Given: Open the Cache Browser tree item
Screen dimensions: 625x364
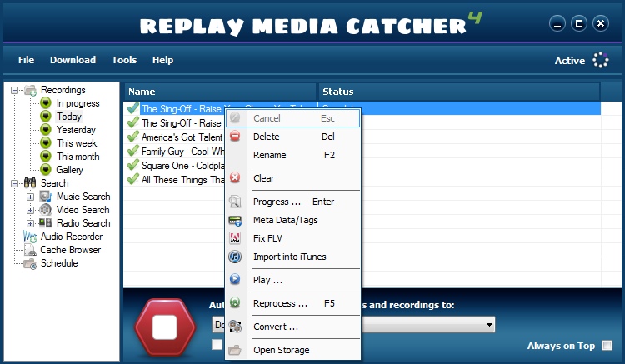Looking at the screenshot, I should [71, 250].
